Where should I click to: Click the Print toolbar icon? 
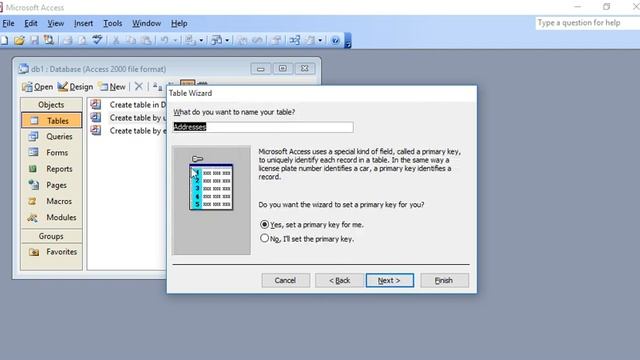(68, 40)
